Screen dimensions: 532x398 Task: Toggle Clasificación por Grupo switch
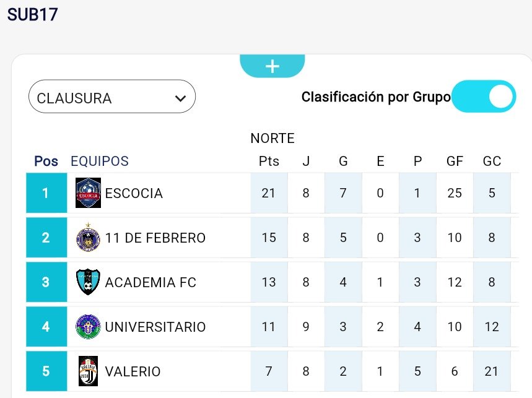coord(484,97)
